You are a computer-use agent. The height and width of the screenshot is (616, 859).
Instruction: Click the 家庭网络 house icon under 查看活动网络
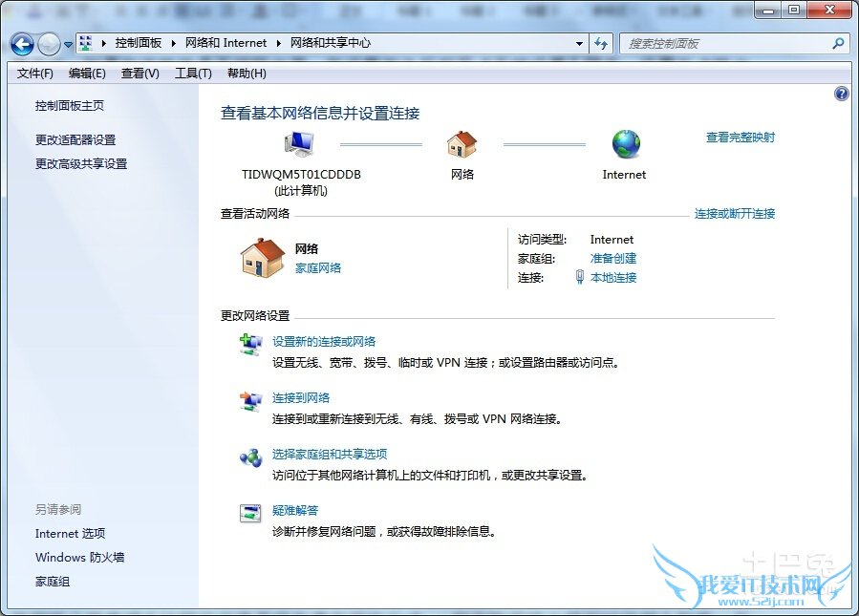[x=259, y=256]
